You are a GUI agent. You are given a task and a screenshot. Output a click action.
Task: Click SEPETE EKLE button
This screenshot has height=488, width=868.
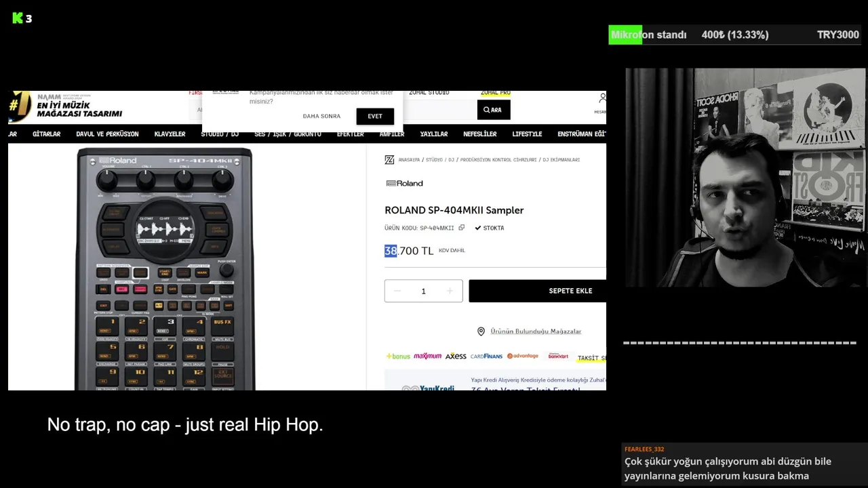tap(538, 291)
